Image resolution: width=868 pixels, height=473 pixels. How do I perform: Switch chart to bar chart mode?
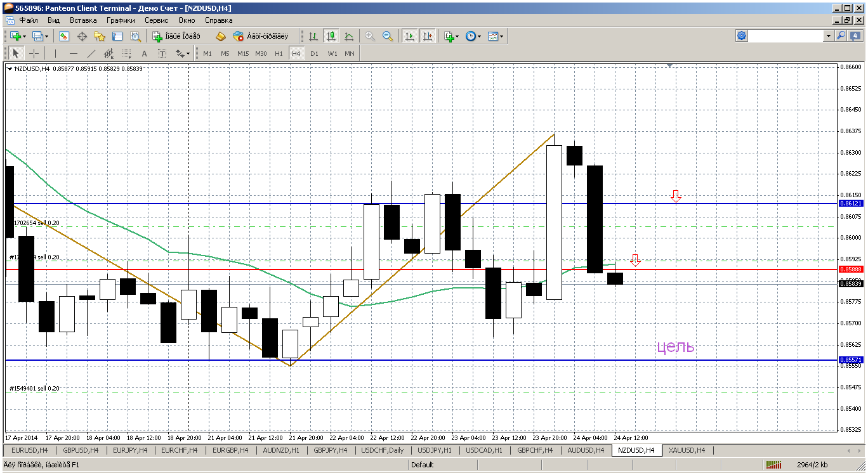coord(313,37)
